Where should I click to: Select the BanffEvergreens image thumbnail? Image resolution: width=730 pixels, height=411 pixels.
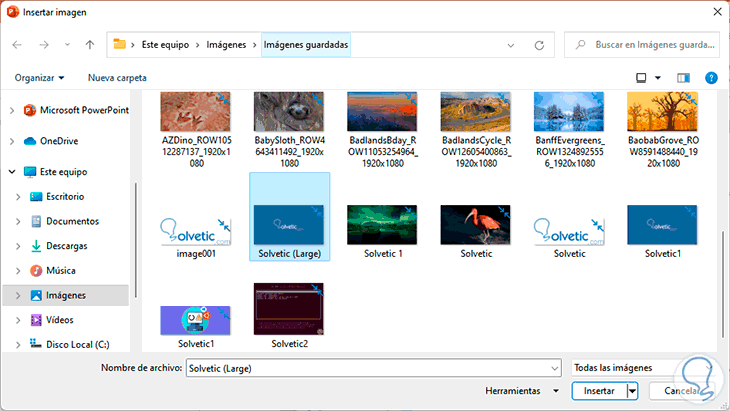pos(569,112)
